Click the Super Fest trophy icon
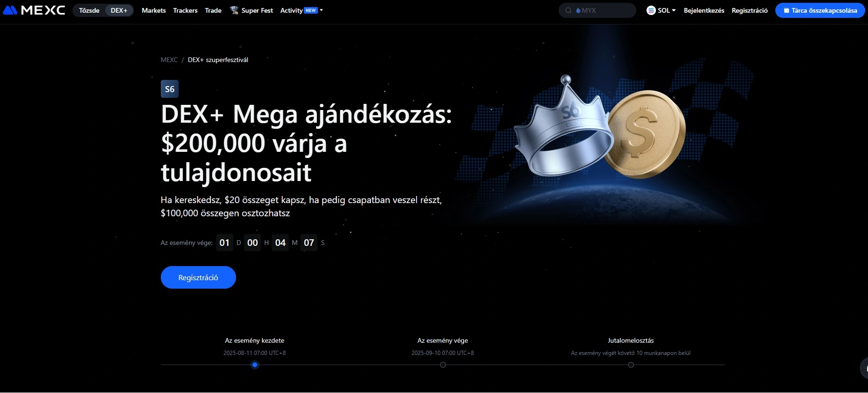 tap(234, 10)
